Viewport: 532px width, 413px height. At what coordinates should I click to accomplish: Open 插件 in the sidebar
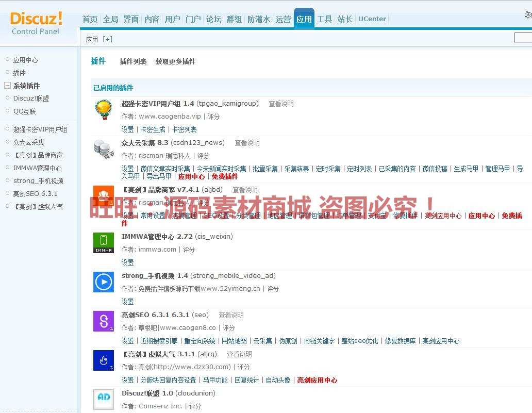[20, 73]
